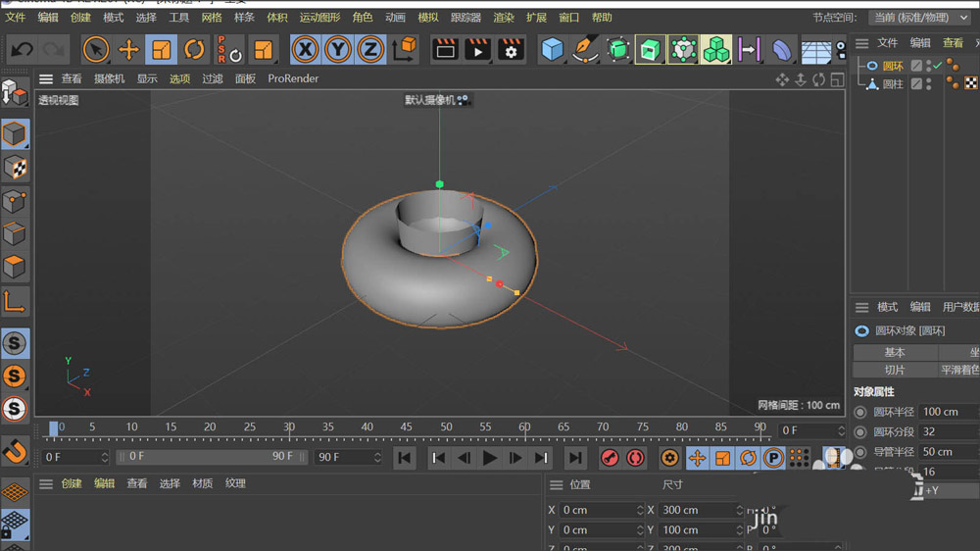
Task: Select the Move tool in top toolbar
Action: pyautogui.click(x=128, y=49)
